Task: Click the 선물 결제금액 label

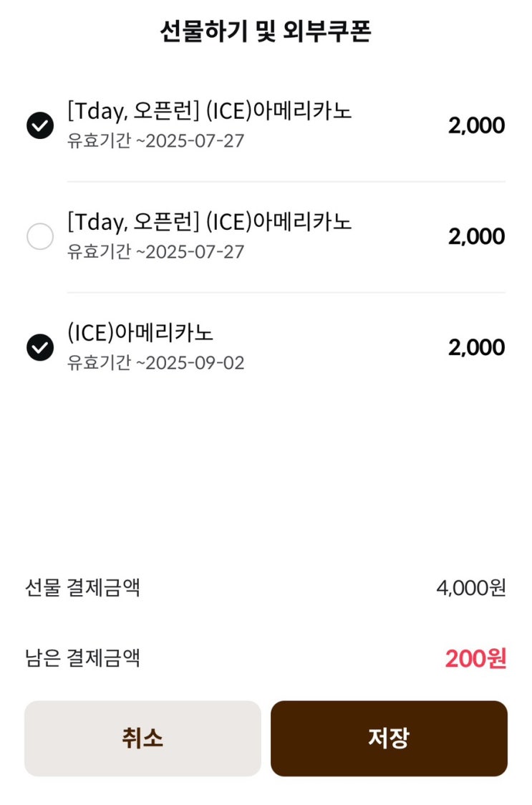Action: [x=82, y=588]
